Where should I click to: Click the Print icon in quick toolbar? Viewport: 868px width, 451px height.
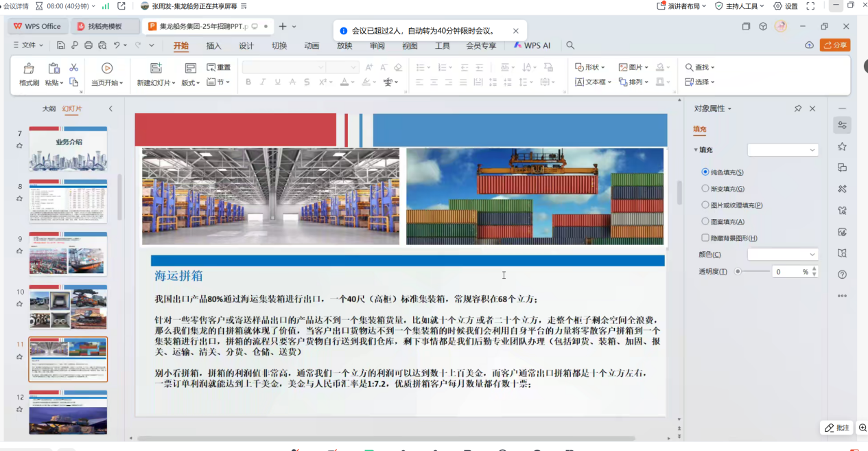[88, 45]
